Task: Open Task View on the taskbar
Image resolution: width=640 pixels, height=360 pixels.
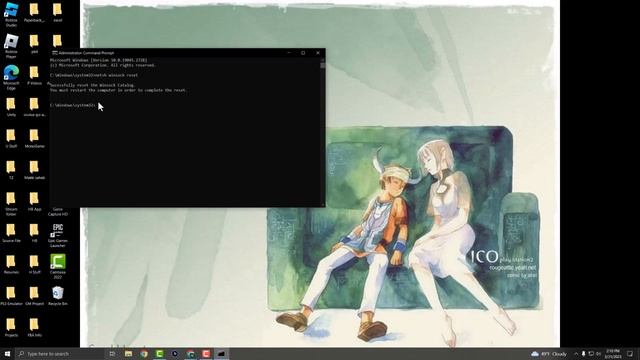Action: 112,354
